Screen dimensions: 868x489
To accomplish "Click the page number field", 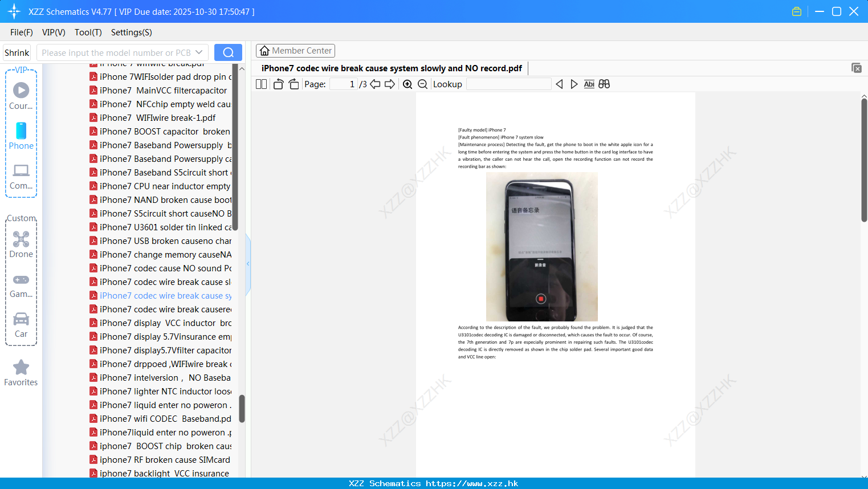I will pyautogui.click(x=344, y=84).
